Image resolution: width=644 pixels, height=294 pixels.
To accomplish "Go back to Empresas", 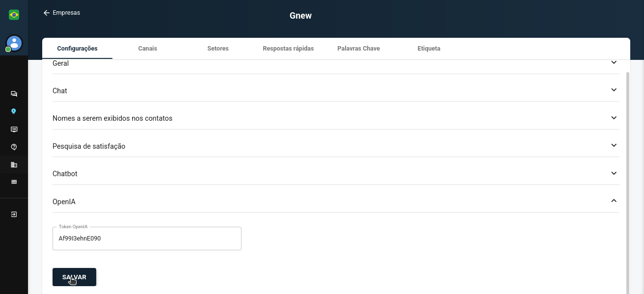I will (x=61, y=13).
